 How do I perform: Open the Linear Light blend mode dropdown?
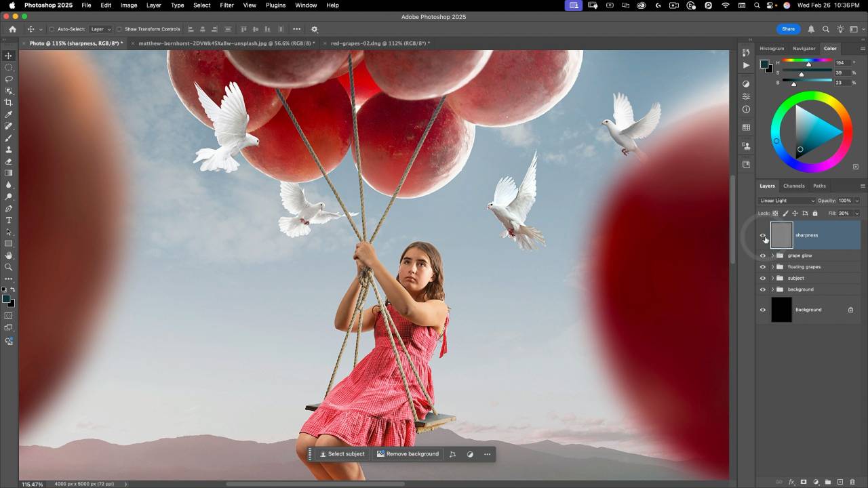787,201
